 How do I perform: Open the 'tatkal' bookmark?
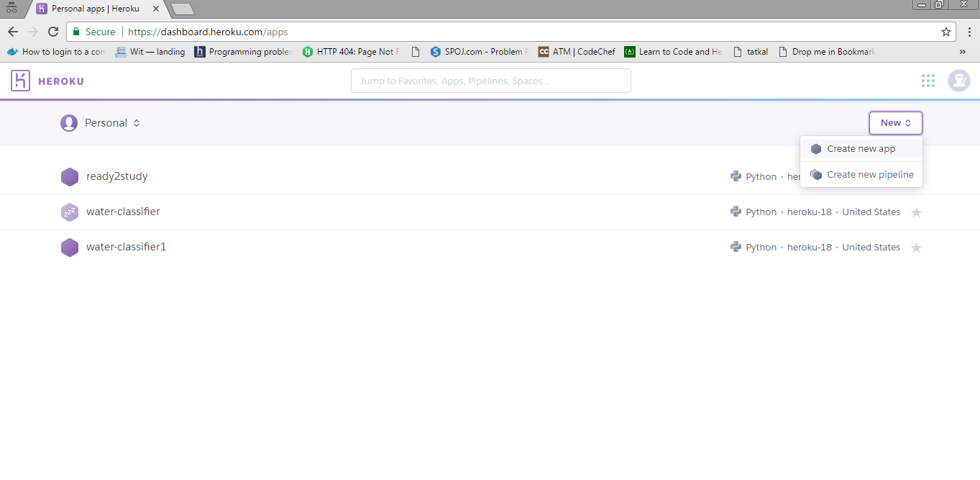coord(751,52)
